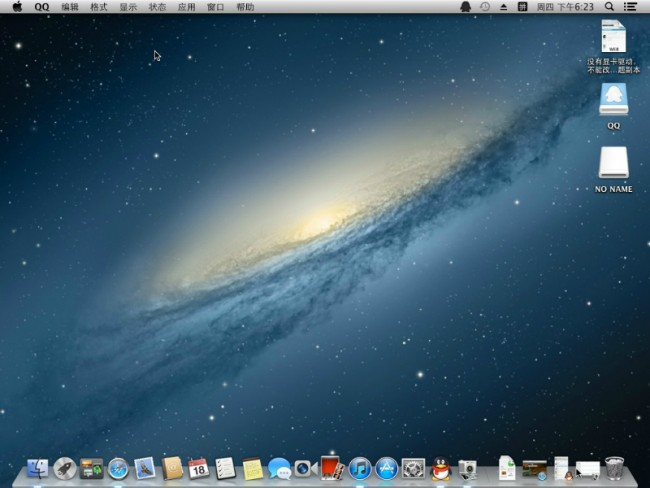Select the QQ disk image on desktop
Screen dimensions: 650x488
pyautogui.click(x=613, y=99)
